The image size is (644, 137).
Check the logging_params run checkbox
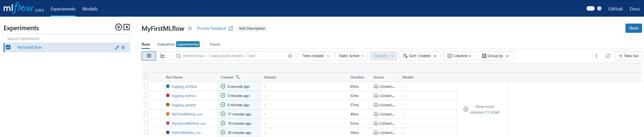(x=146, y=105)
